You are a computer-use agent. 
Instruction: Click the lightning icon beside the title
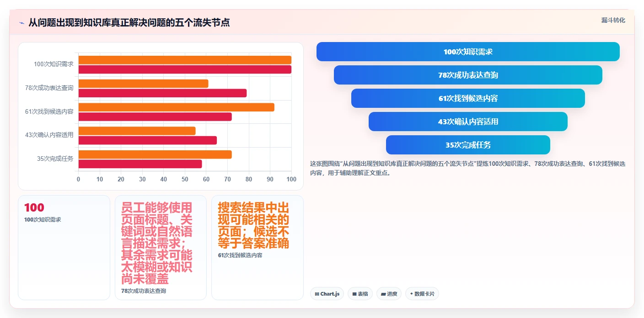tap(21, 23)
